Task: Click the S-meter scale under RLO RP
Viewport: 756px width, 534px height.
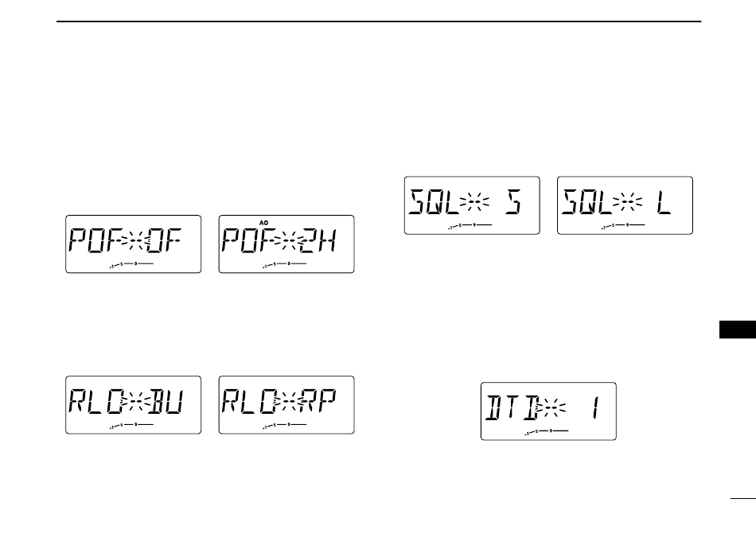Action: (x=284, y=425)
